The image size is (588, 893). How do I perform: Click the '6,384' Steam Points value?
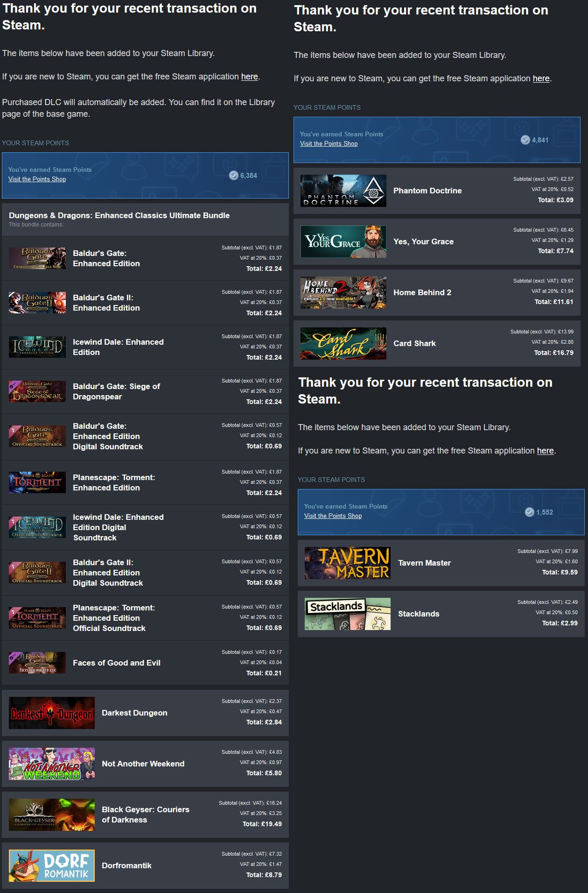pos(249,176)
